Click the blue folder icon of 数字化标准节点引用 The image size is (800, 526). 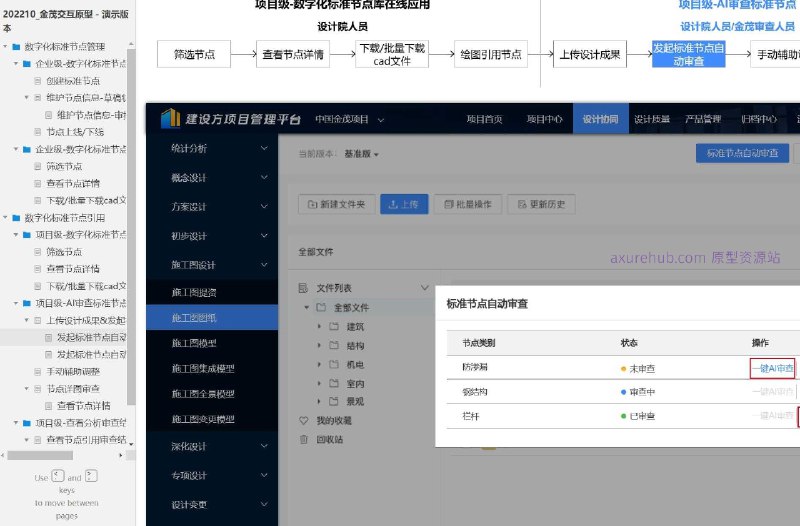16,218
